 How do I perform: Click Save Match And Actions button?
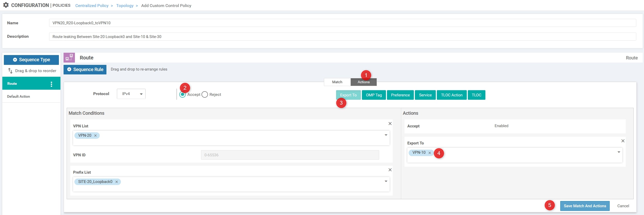(x=585, y=206)
